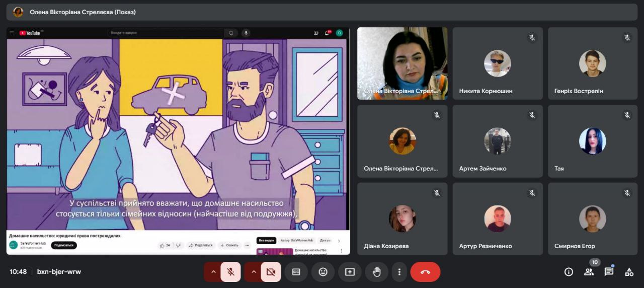Toggle the muted microphone button
The height and width of the screenshot is (288, 644).
(x=230, y=272)
